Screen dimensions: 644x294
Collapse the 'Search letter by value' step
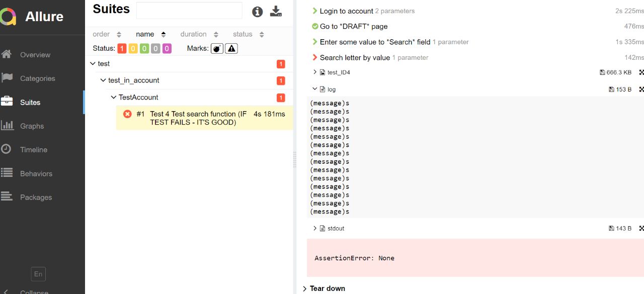tap(315, 57)
